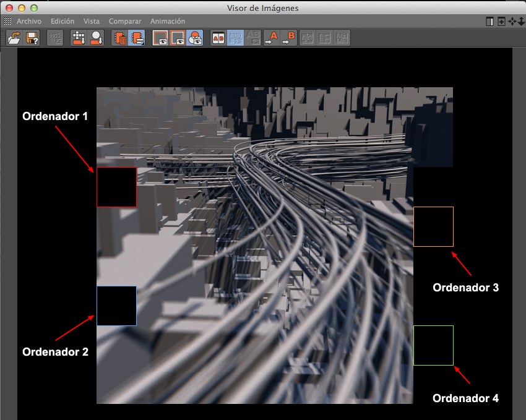The height and width of the screenshot is (420, 526).
Task: Click the plus-in-square icon at top right
Action: pos(501,22)
